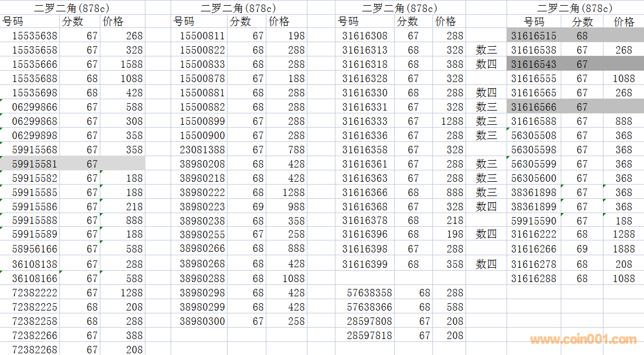
Task: Click the cell with number 28597818
Action: click(370, 335)
